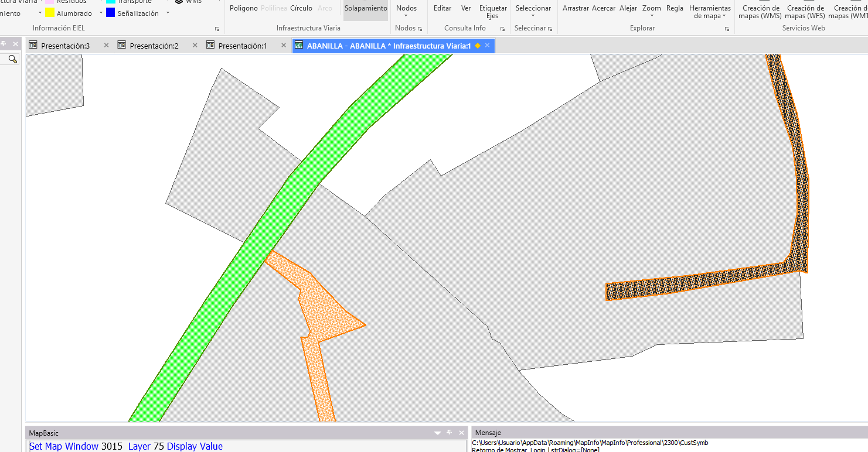Expand the Nodos group dialog launcher

(420, 29)
